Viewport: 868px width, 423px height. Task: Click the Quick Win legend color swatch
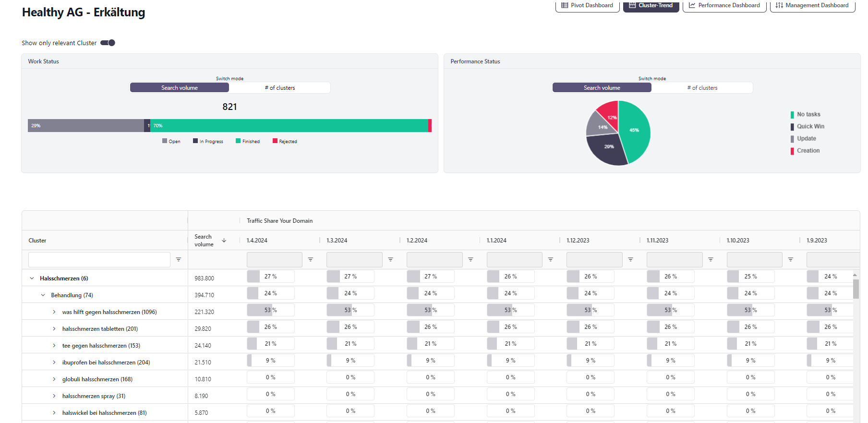pos(792,127)
